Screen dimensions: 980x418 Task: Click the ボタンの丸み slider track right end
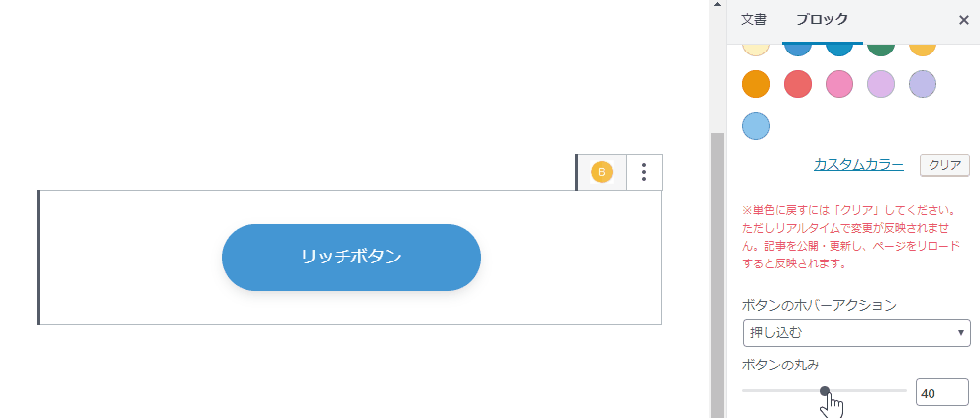pyautogui.click(x=903, y=391)
